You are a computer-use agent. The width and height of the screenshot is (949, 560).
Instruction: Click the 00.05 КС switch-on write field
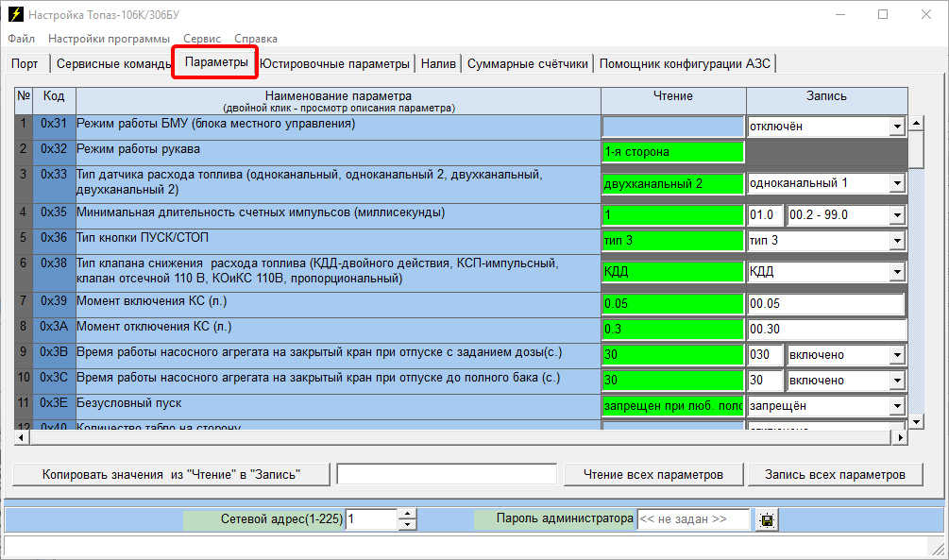click(826, 304)
